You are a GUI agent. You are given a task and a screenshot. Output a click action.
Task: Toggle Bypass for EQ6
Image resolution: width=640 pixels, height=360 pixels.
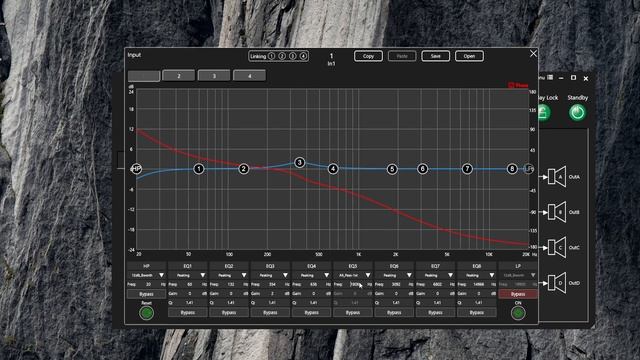[x=394, y=312]
